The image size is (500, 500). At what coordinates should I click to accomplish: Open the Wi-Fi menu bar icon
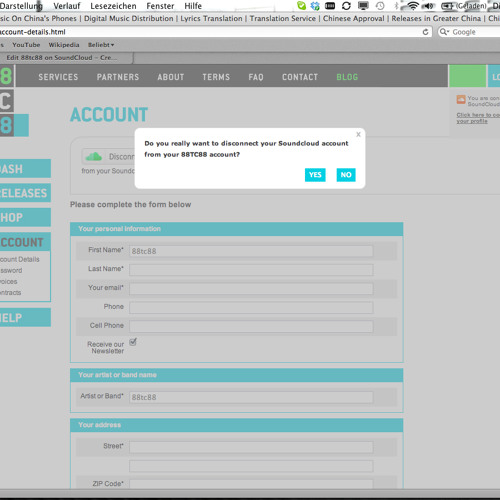[413, 6]
